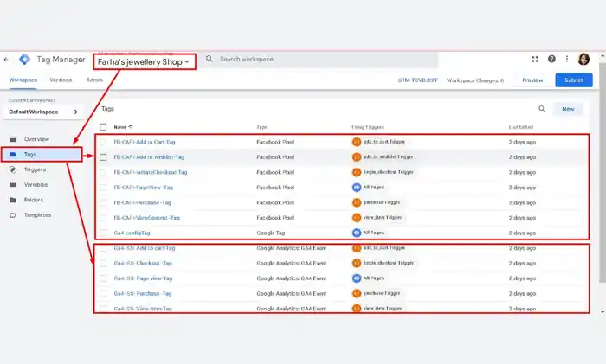Click the Triggers sidebar icon

tap(13, 169)
